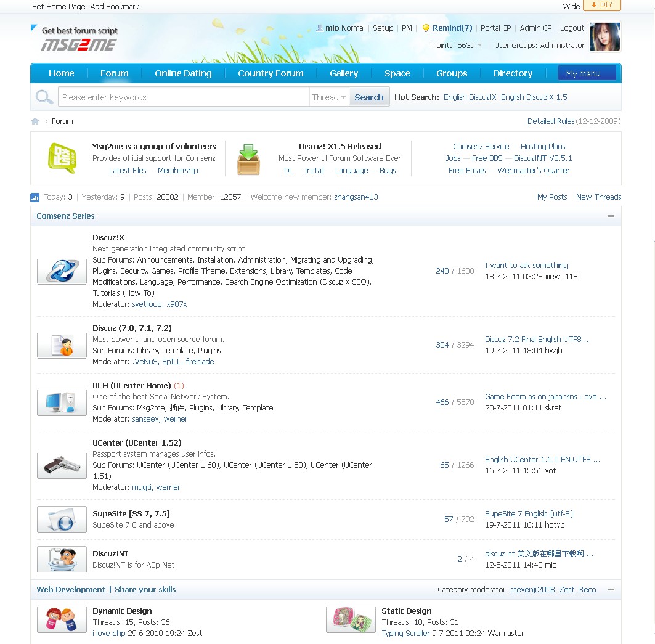Open the Remind(7) notifications link

coord(452,28)
